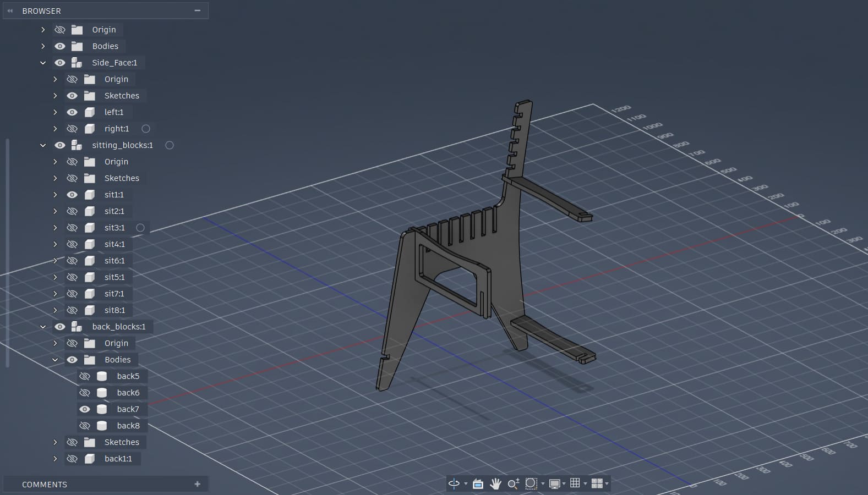Toggle visibility of back_blocks:1 component

(x=60, y=327)
